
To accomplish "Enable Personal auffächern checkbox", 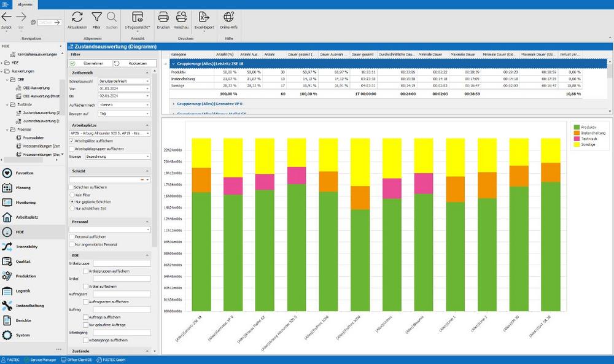I will (x=72, y=237).
